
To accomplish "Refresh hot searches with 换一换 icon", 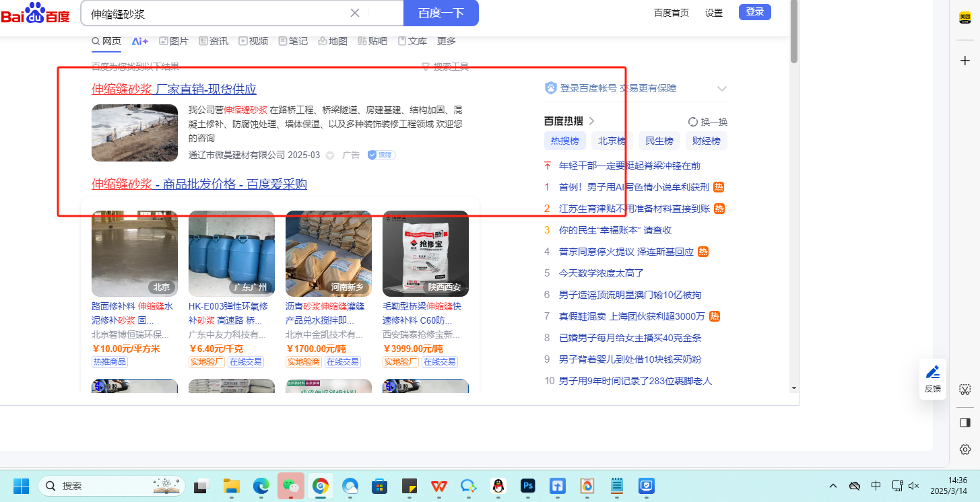I will pos(692,122).
